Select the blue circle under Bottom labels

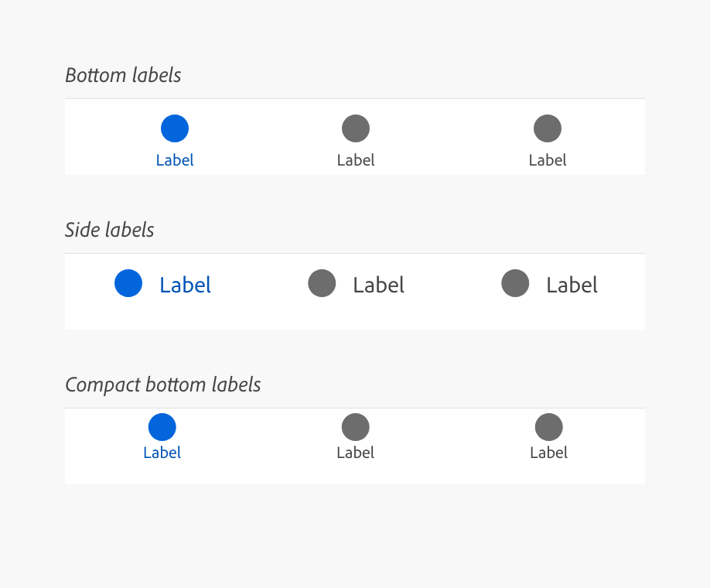tap(175, 128)
